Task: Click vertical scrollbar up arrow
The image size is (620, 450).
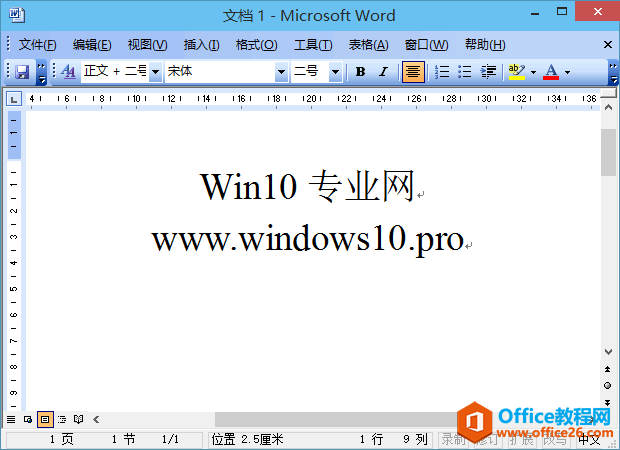Action: (x=608, y=108)
